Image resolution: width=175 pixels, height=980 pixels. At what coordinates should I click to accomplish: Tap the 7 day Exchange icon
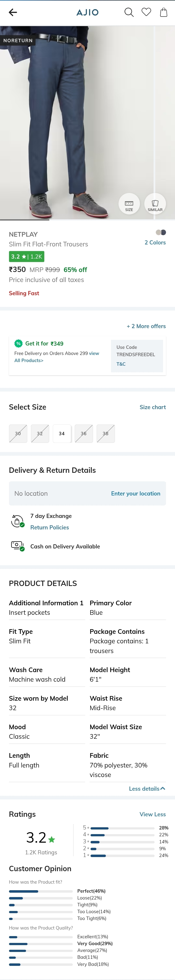pos(18,521)
